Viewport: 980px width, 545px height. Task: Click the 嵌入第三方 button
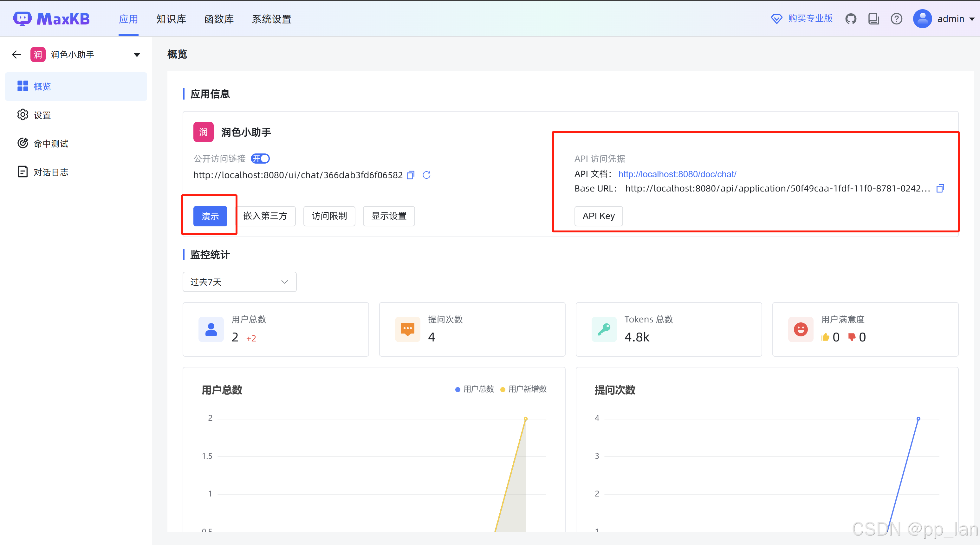pos(265,216)
